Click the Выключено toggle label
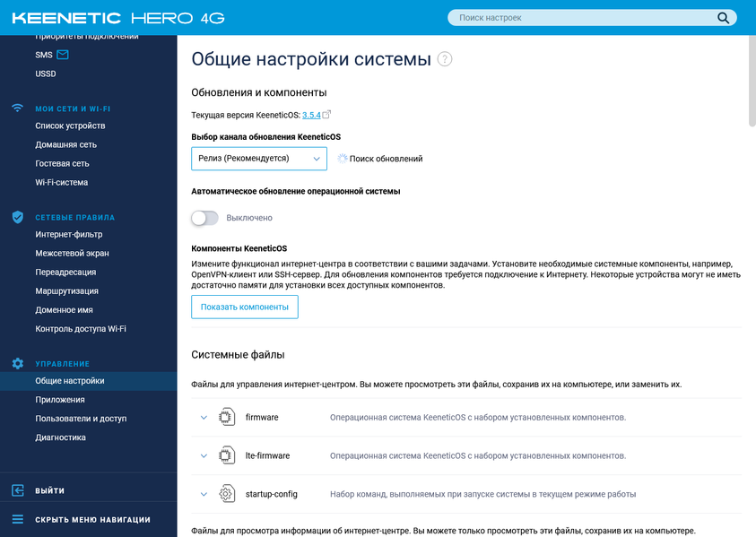Screen dimensions: 756x537 249,218
